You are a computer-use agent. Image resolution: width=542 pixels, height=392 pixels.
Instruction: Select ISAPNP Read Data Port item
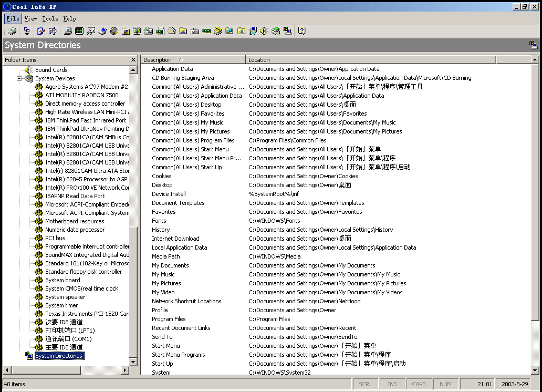[75, 196]
